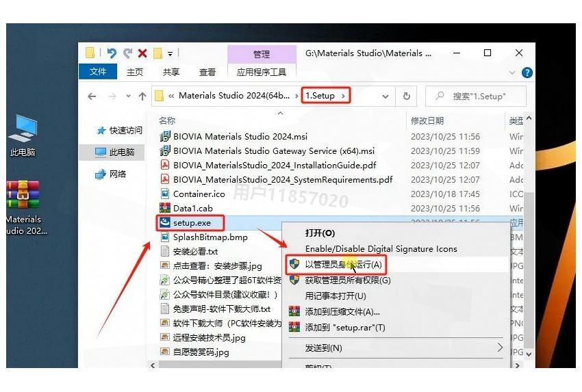Open the blue Help question mark icon
The height and width of the screenshot is (392, 582).
(527, 73)
